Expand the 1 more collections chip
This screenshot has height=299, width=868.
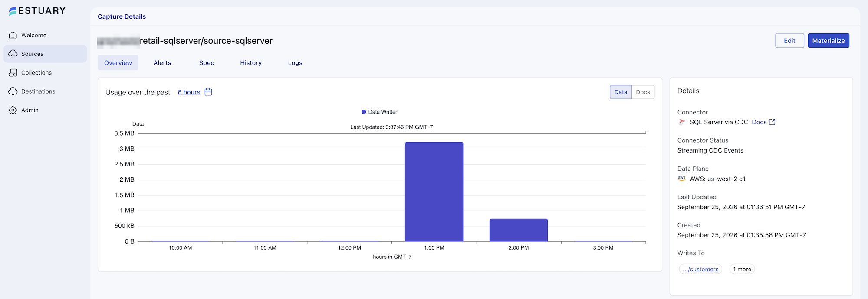click(742, 269)
